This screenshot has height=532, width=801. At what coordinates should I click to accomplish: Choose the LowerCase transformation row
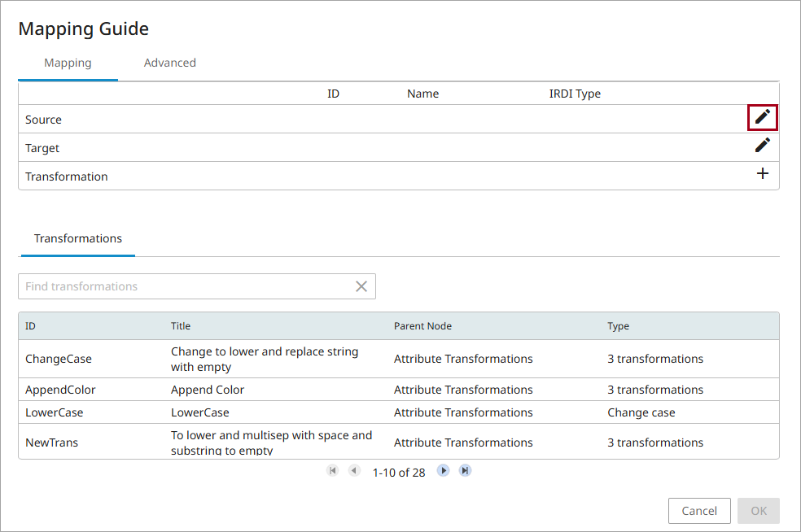tap(55, 412)
